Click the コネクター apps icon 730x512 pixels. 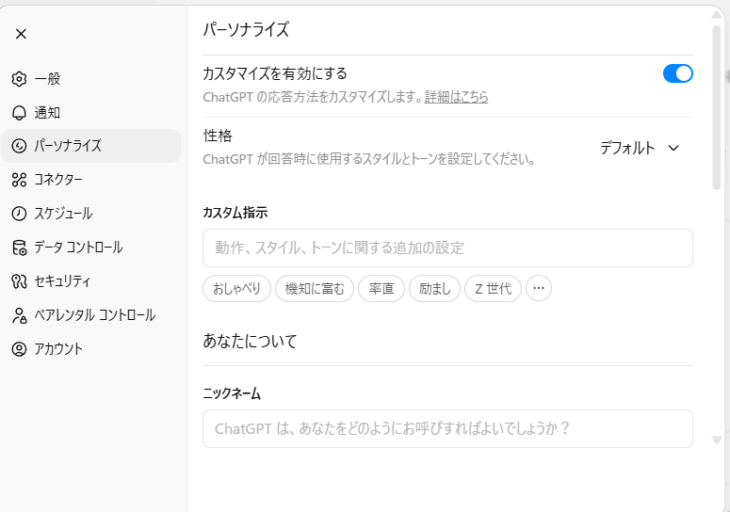coord(18,180)
